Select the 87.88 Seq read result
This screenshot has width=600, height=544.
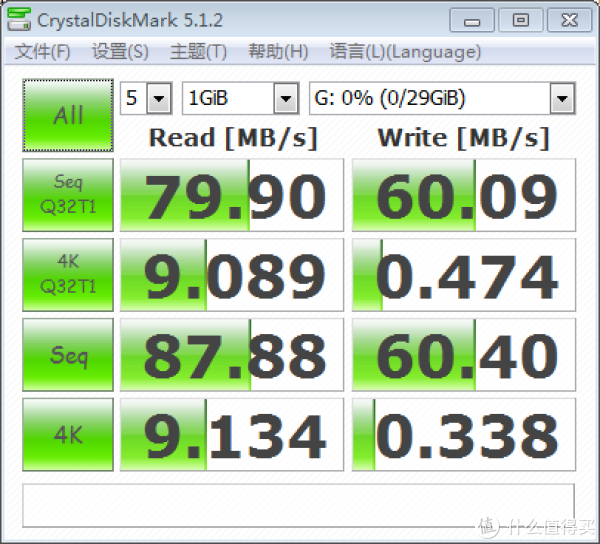[x=232, y=355]
